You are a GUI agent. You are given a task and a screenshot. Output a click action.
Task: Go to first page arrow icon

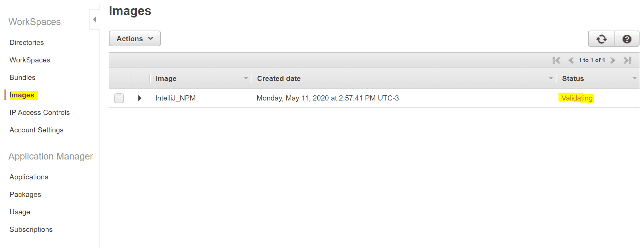click(x=556, y=60)
